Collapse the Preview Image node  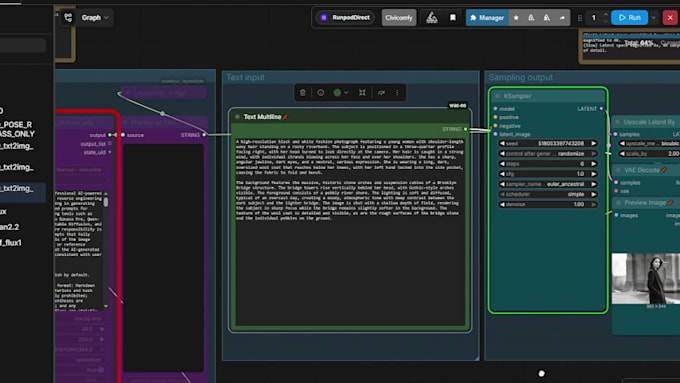tap(618, 203)
